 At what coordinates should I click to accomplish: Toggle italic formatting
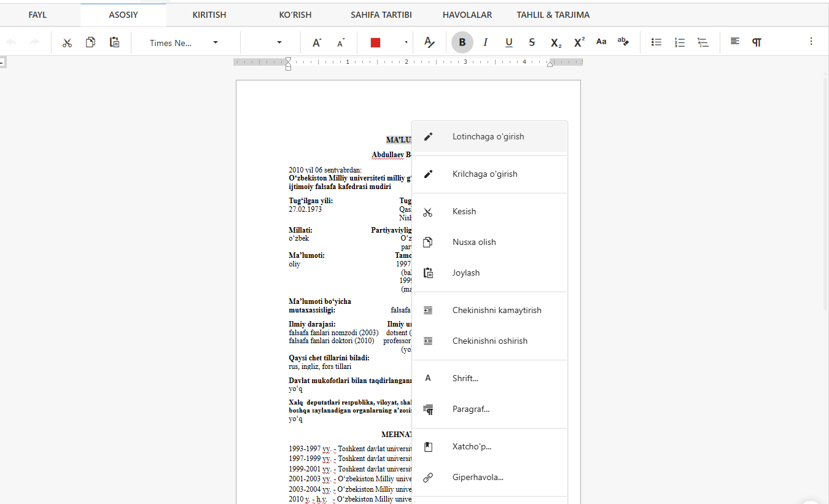pos(485,42)
